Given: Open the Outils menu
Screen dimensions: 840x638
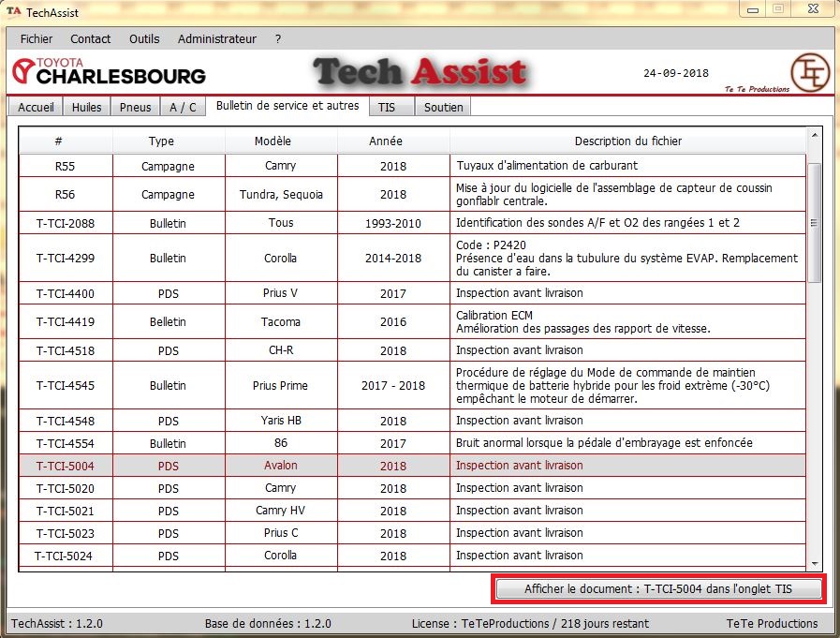Looking at the screenshot, I should (x=144, y=39).
